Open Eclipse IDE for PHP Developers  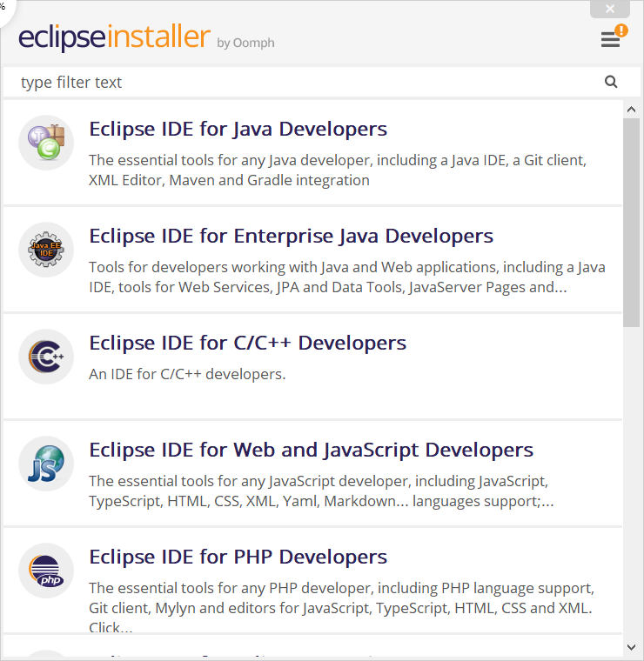pyautogui.click(x=238, y=558)
